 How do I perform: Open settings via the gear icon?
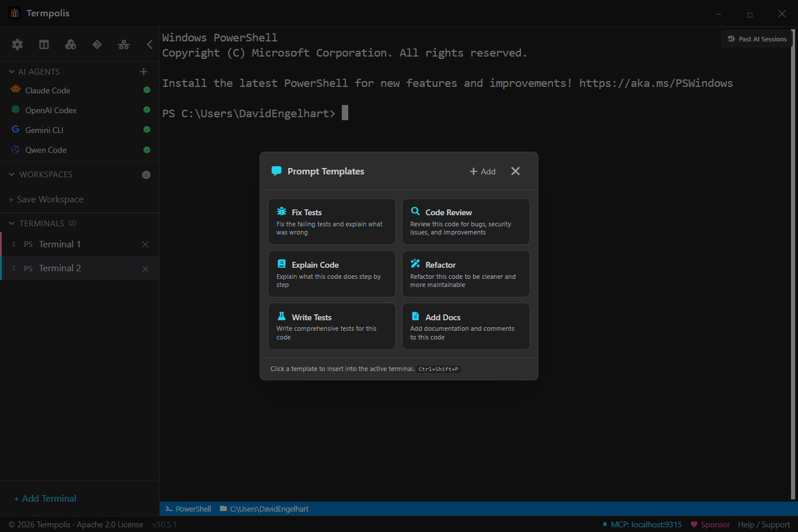tap(17, 44)
